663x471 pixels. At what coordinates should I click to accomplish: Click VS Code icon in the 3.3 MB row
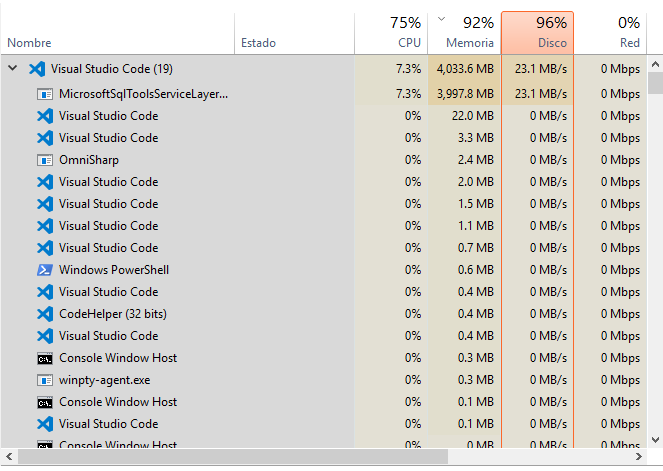click(45, 138)
